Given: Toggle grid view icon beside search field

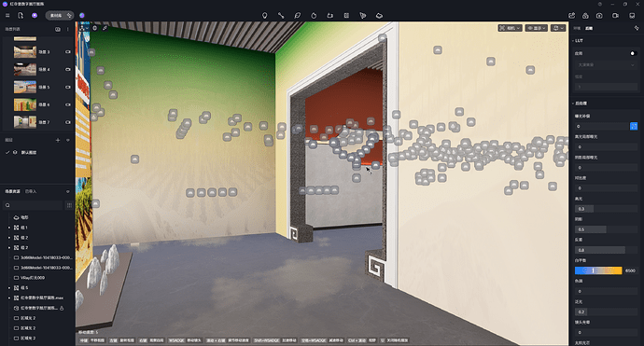Looking at the screenshot, I should click(69, 205).
